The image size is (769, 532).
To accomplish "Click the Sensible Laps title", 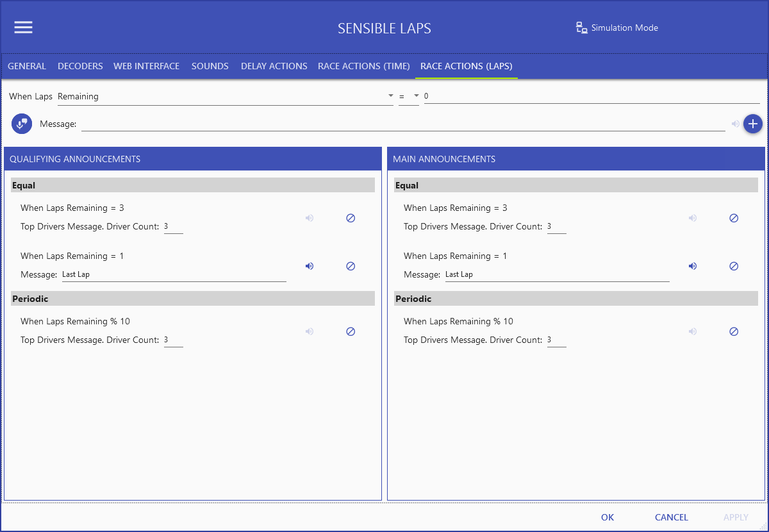I will point(384,28).
